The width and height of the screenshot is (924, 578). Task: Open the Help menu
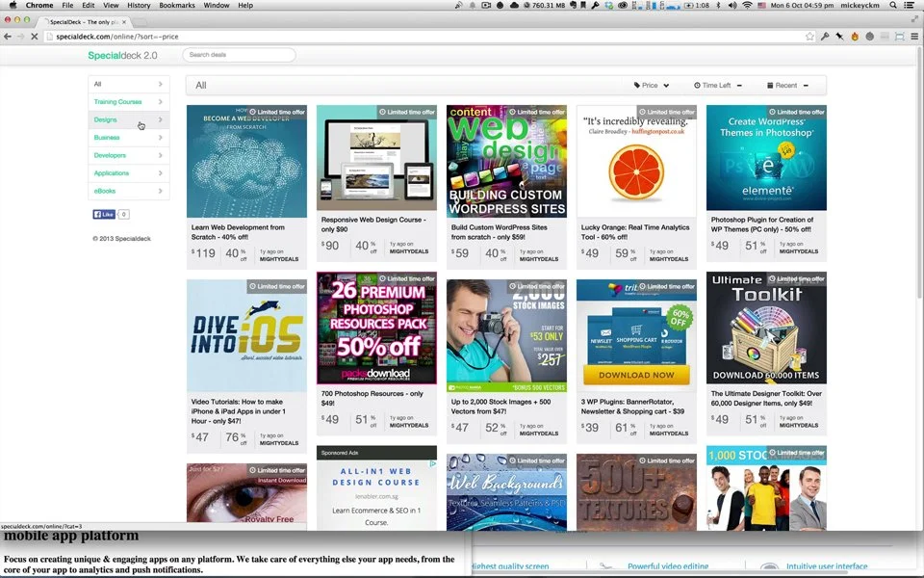click(x=245, y=6)
